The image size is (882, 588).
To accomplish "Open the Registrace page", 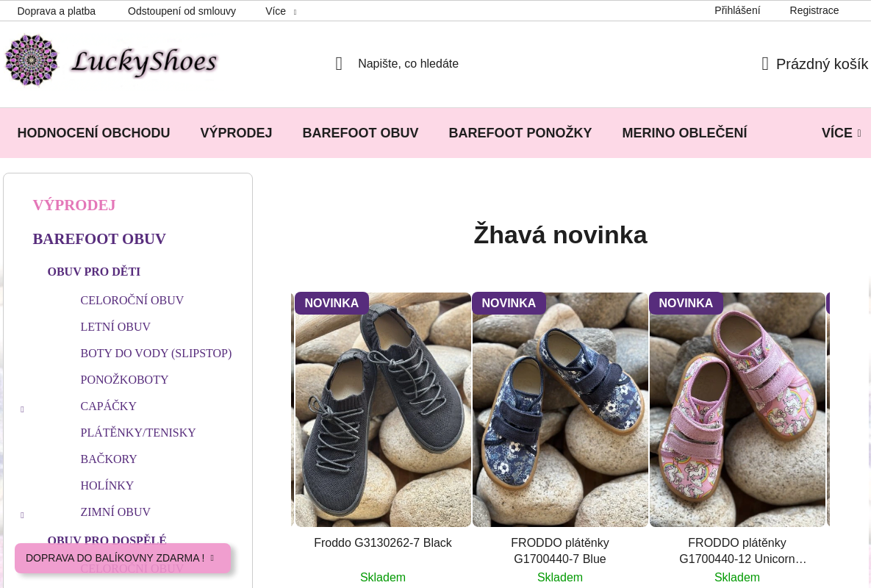I will pos(814,10).
